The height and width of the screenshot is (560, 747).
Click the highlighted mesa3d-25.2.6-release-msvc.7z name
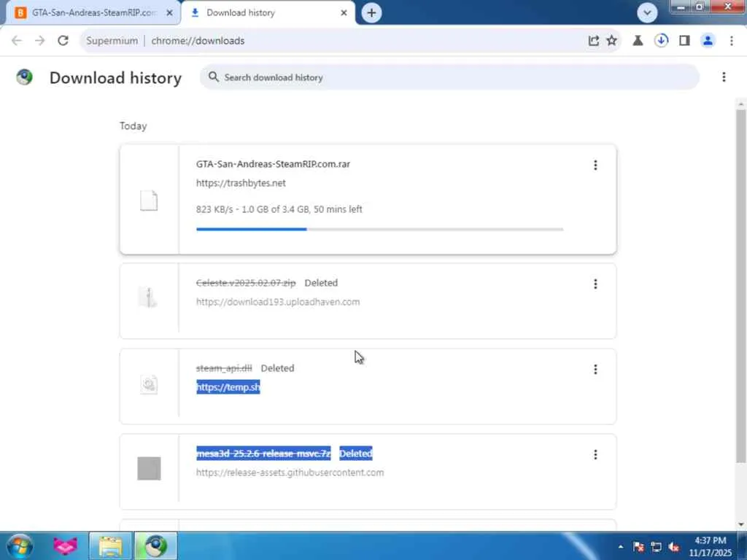click(x=263, y=454)
